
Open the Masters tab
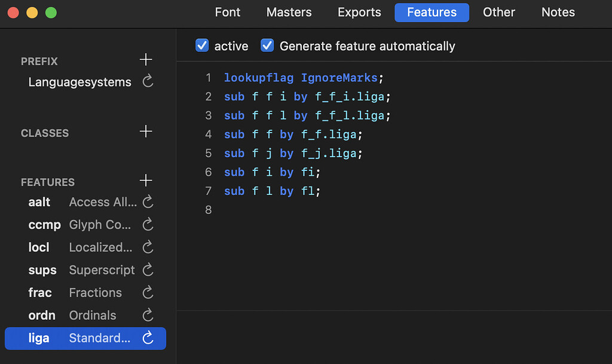click(x=289, y=13)
